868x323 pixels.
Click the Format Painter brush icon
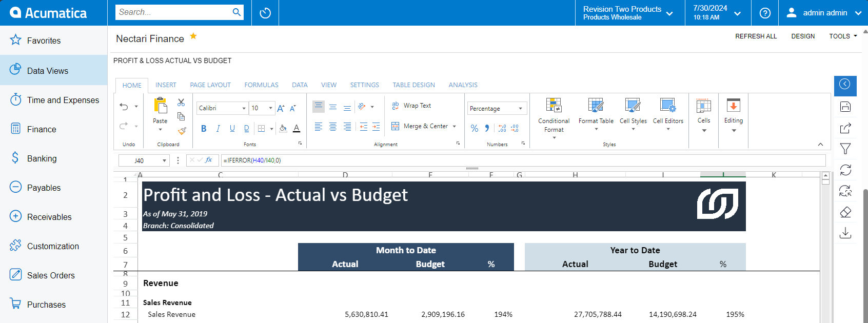182,131
